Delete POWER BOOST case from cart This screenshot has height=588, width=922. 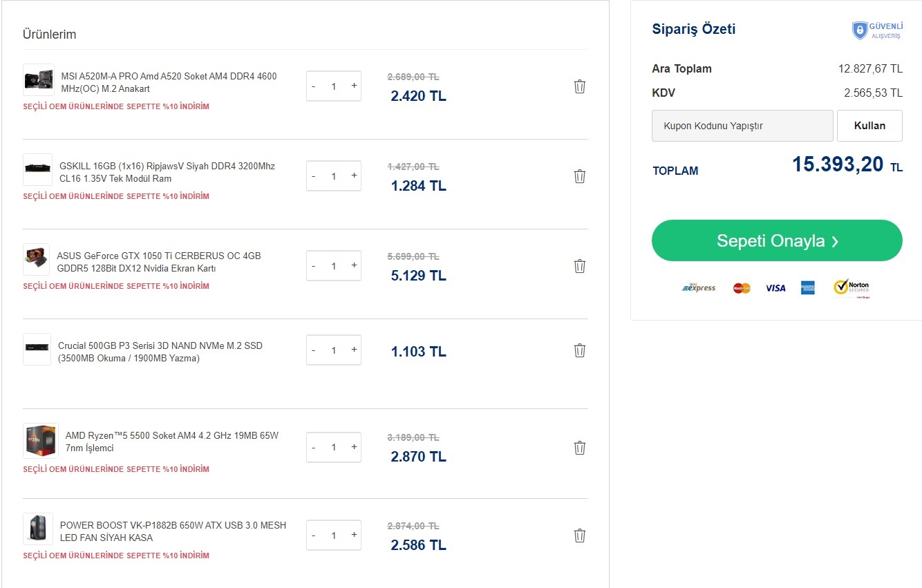pyautogui.click(x=580, y=535)
